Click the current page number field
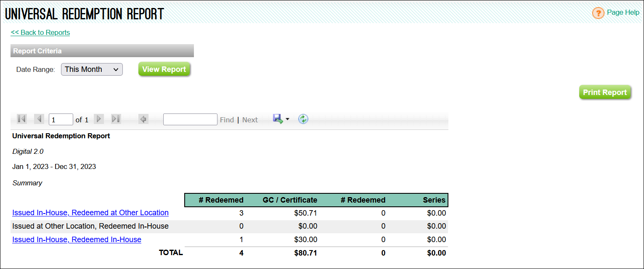The height and width of the screenshot is (269, 644). [x=61, y=120]
